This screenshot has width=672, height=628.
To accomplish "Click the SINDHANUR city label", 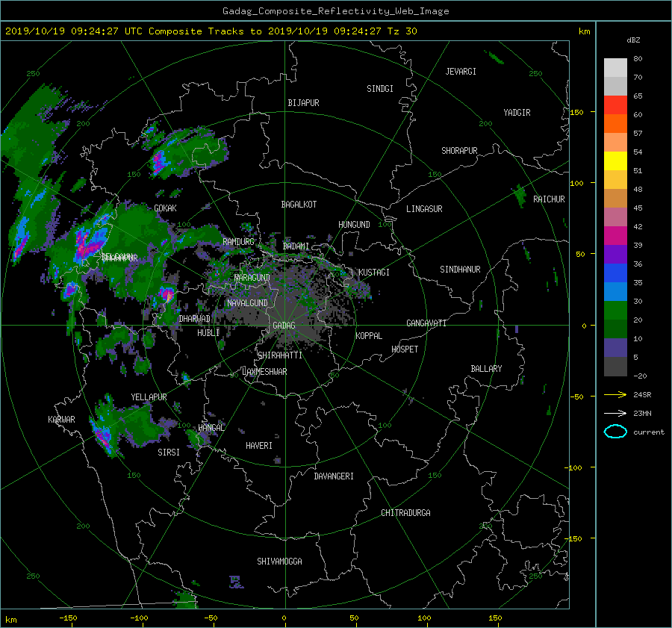I will pyautogui.click(x=460, y=270).
